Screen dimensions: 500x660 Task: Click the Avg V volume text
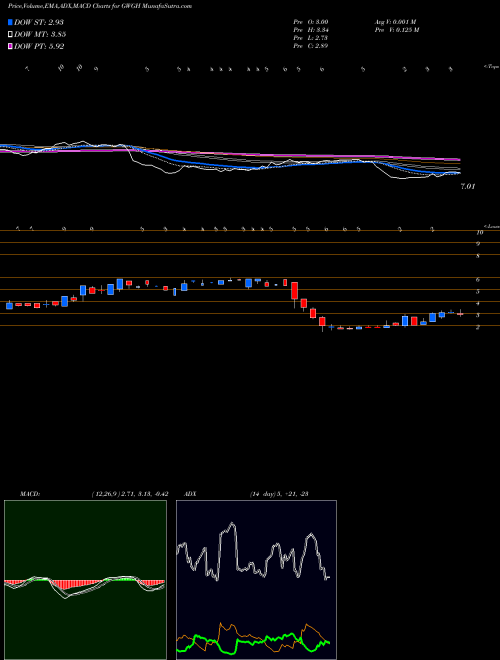pos(395,21)
